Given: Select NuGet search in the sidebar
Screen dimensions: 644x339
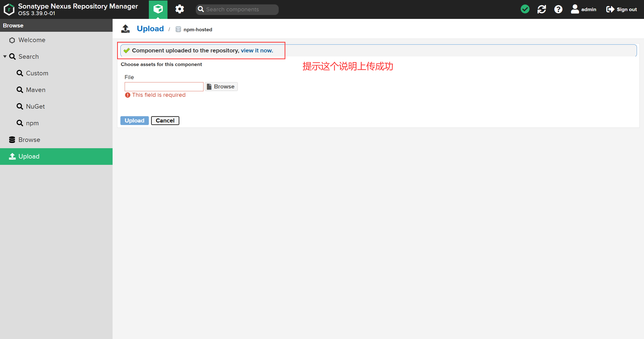Looking at the screenshot, I should click(x=35, y=107).
